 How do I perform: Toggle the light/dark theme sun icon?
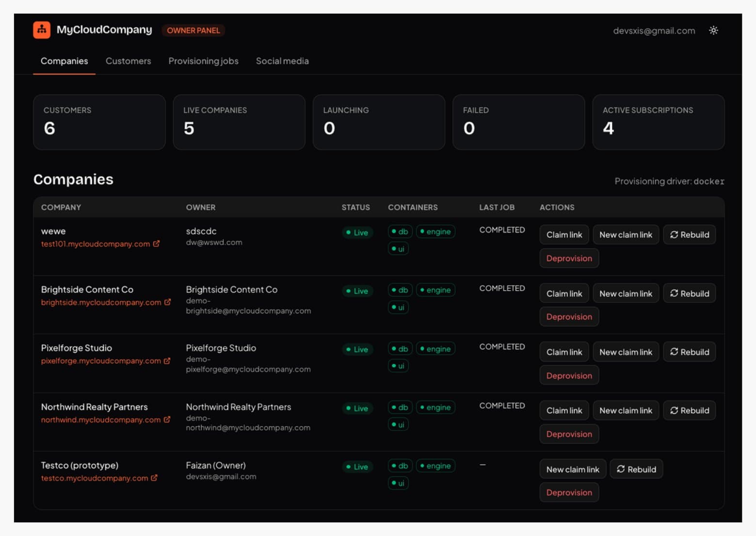[x=713, y=30]
